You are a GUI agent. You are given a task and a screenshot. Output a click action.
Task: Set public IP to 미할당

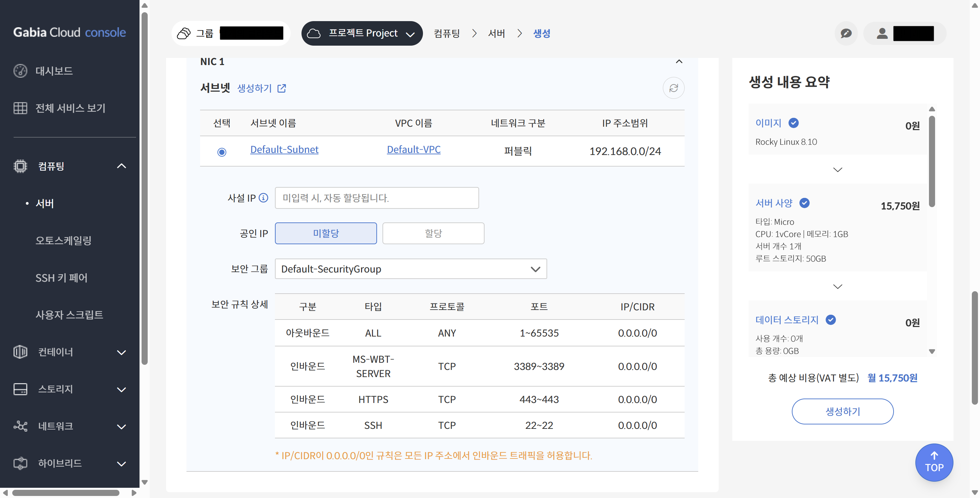(x=326, y=233)
